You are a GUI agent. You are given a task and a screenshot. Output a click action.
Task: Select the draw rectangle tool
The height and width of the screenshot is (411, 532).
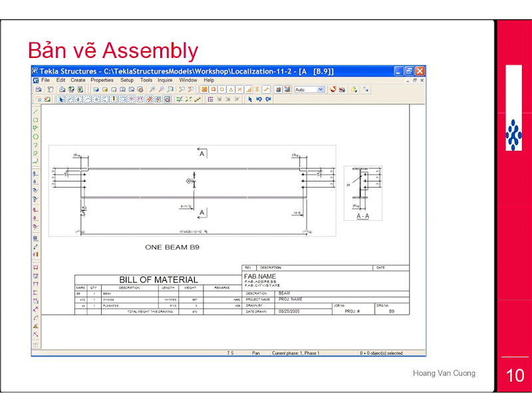pyautogui.click(x=36, y=120)
